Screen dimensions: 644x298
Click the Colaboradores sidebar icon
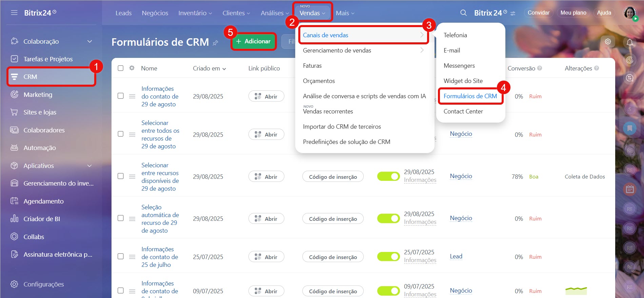(15, 130)
